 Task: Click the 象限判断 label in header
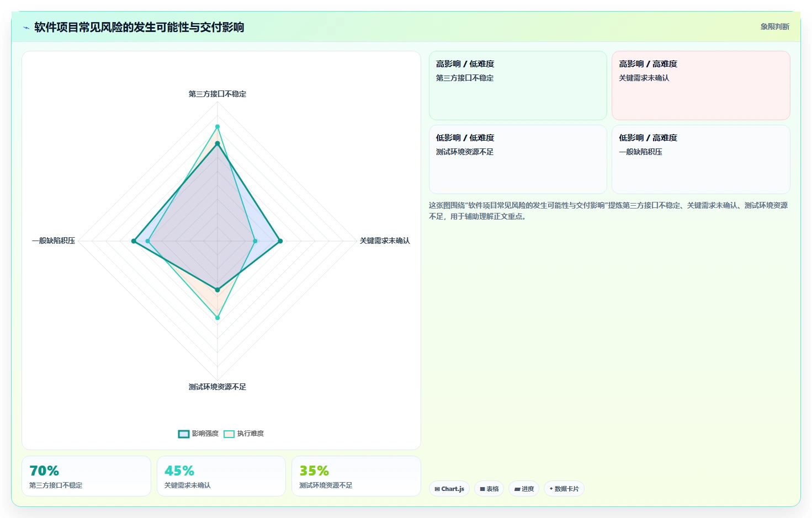(775, 26)
